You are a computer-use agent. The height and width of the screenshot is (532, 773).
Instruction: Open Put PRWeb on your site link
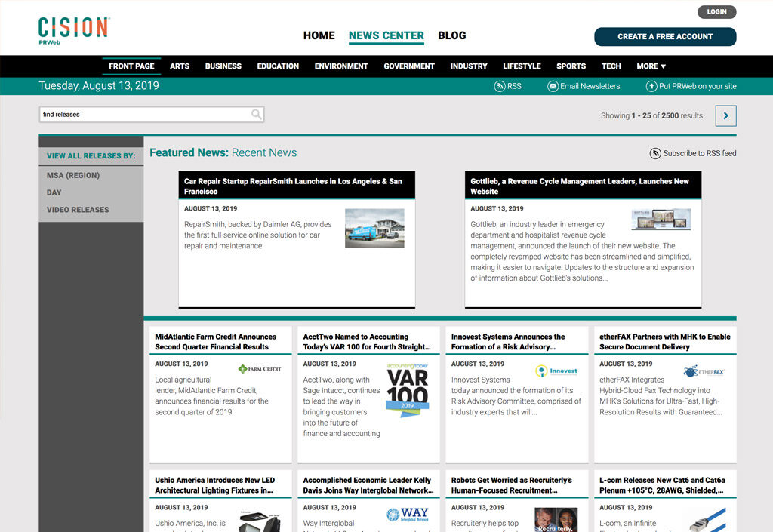[x=698, y=86]
